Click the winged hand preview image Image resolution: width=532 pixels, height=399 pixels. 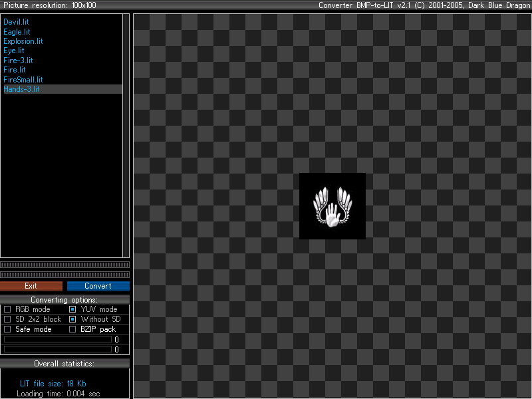(332, 206)
